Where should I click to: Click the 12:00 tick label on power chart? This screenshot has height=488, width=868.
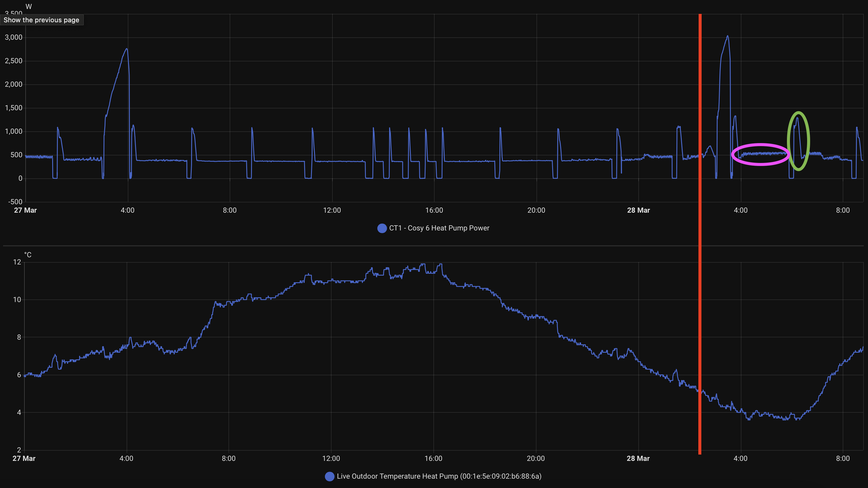click(x=332, y=210)
